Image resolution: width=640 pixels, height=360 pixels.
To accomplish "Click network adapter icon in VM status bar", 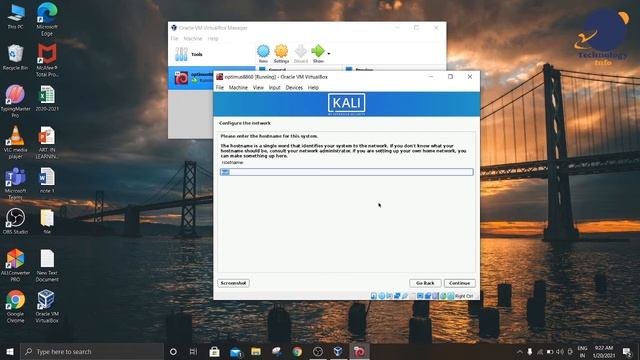I will (397, 296).
